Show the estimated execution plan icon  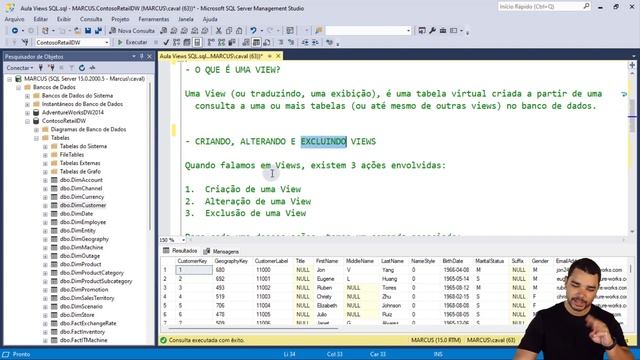click(176, 42)
